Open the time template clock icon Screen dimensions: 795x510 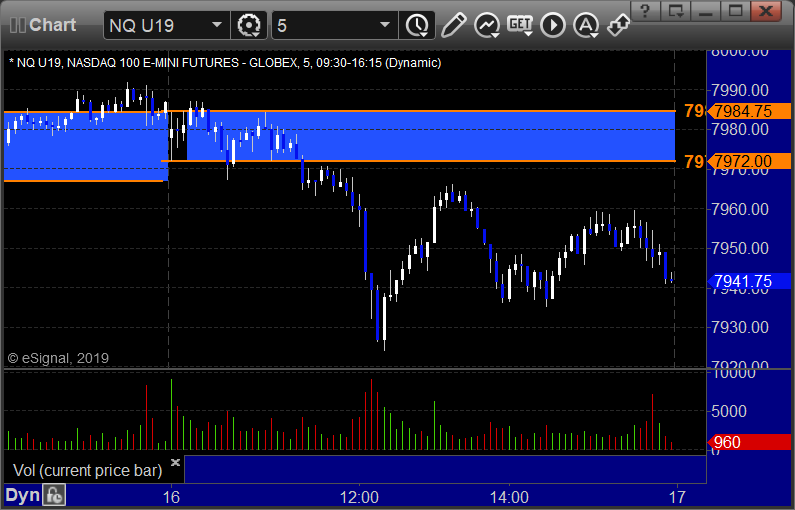click(x=417, y=25)
